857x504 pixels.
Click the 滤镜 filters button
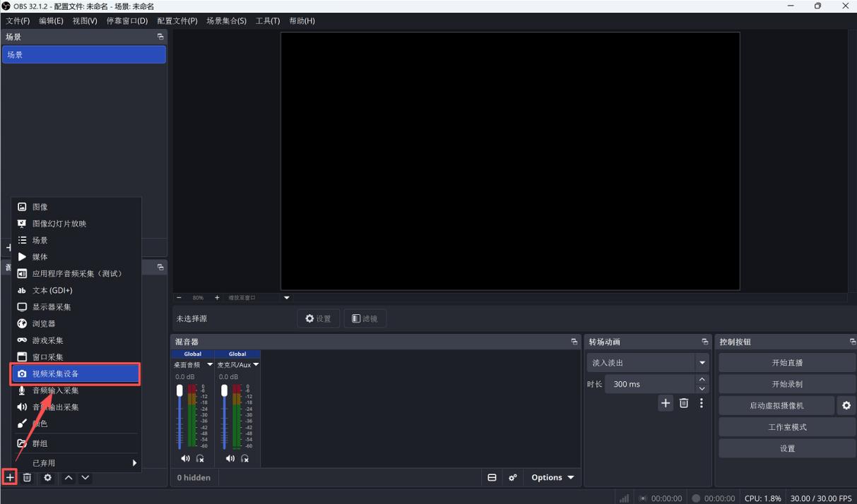(365, 318)
